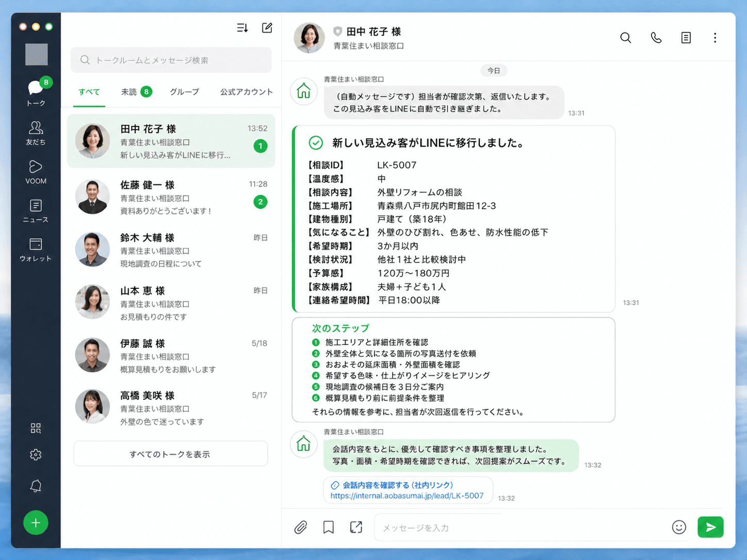Select the すべて tab
747x560 pixels.
tap(89, 92)
